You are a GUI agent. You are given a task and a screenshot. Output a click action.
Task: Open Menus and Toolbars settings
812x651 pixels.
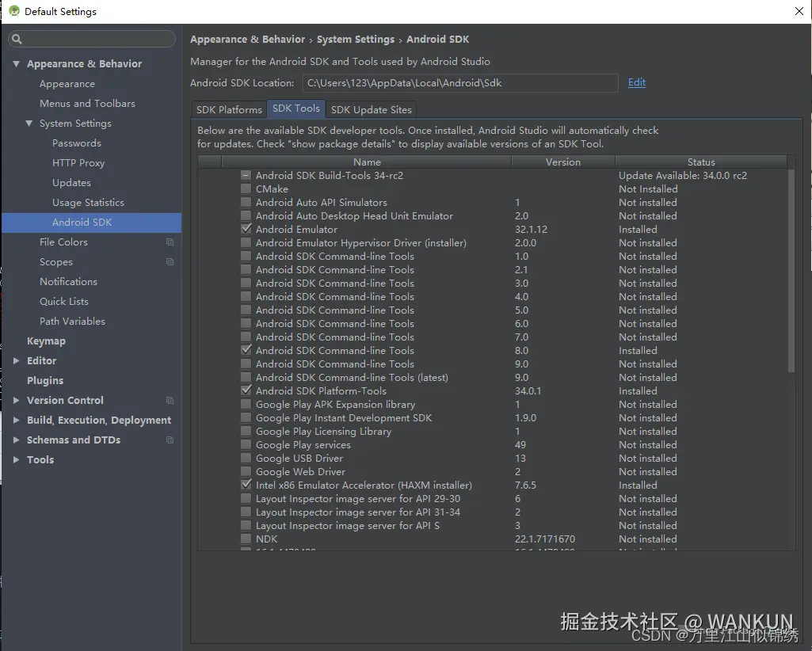[87, 103]
